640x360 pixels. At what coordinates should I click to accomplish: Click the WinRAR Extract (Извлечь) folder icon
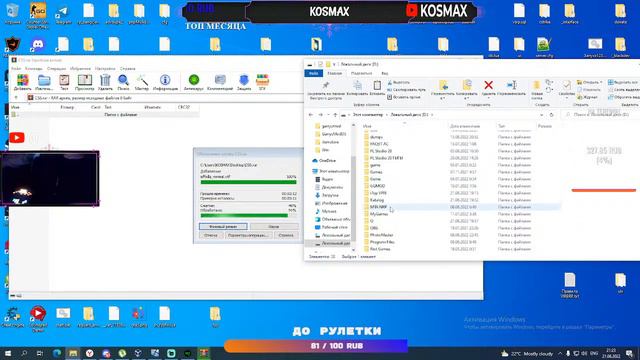(44, 80)
